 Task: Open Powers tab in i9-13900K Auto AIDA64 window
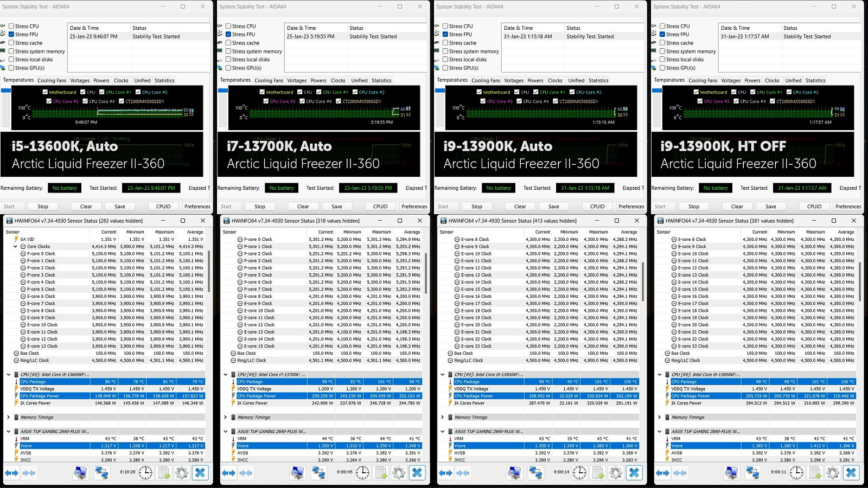(x=535, y=80)
